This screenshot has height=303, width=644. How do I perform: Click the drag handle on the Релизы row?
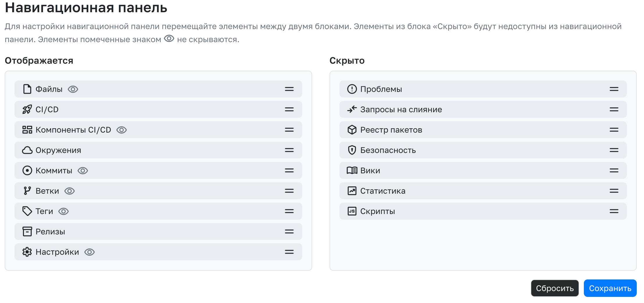tap(289, 232)
